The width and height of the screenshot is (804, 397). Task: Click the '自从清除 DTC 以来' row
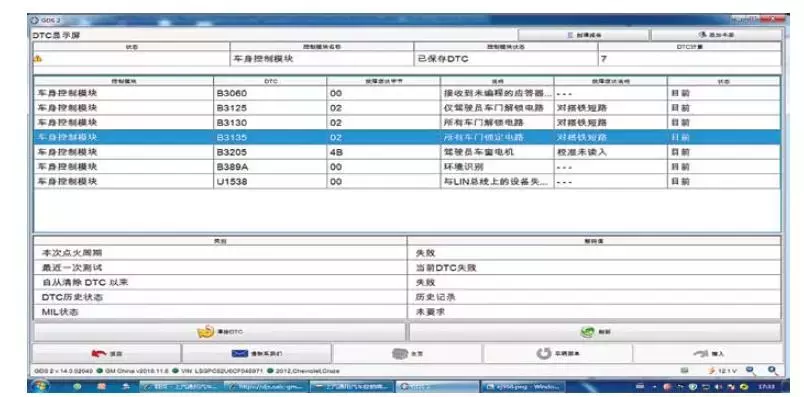tap(407, 283)
